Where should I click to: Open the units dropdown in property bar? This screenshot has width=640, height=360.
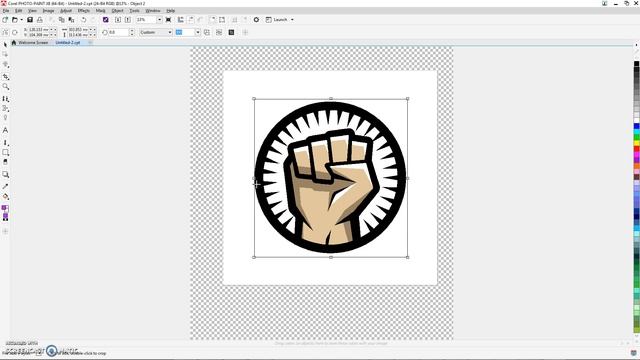[x=198, y=32]
